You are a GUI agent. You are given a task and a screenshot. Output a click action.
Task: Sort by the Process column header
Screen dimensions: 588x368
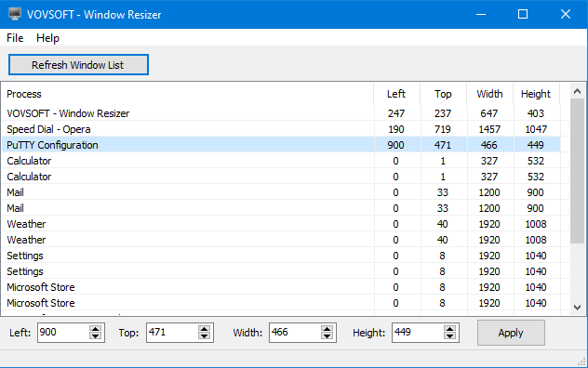(188, 94)
